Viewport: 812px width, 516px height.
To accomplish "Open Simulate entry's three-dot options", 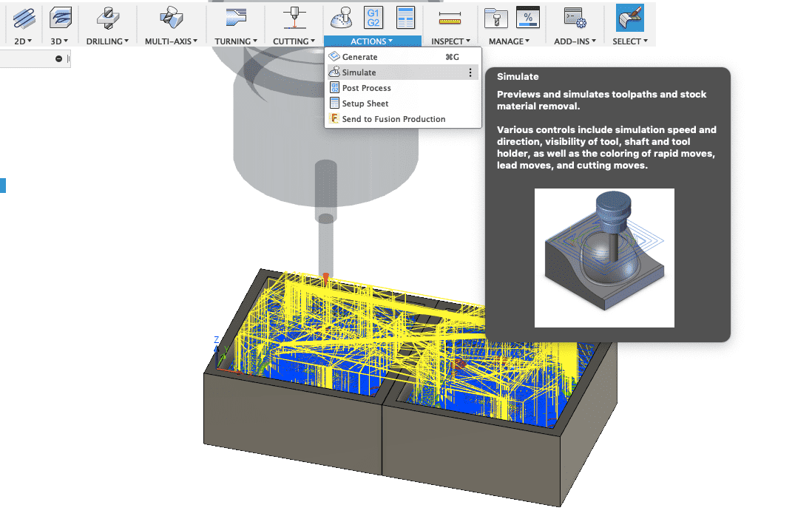I will tap(470, 72).
